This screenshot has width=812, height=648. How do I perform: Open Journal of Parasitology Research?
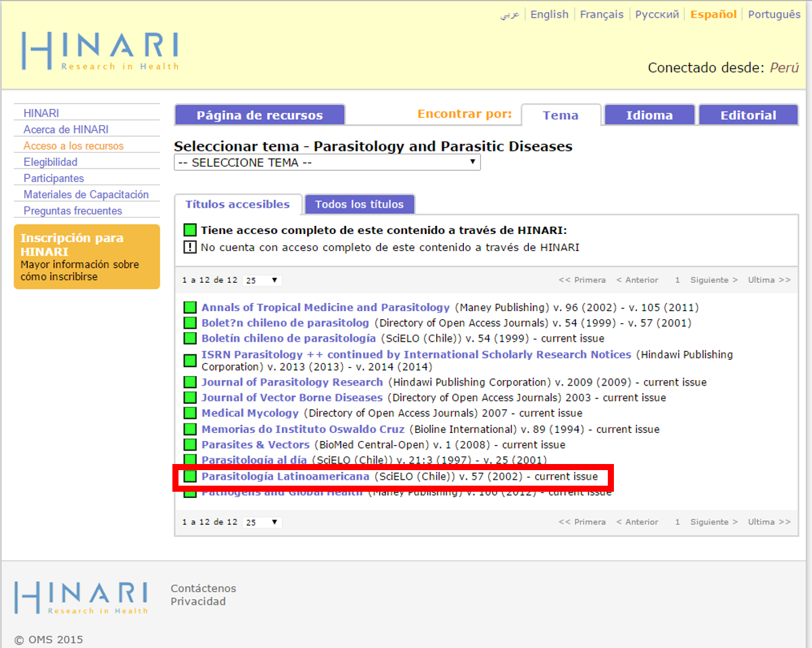coord(292,382)
